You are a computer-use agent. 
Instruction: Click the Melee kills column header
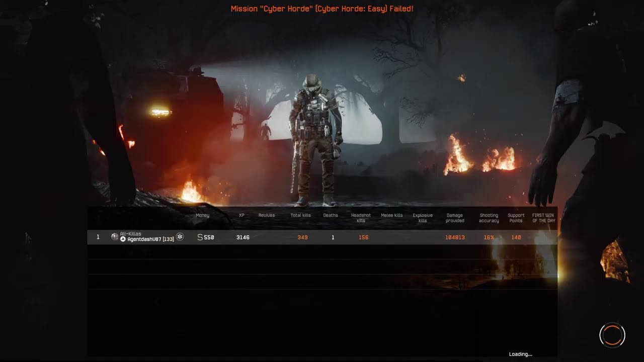click(391, 215)
